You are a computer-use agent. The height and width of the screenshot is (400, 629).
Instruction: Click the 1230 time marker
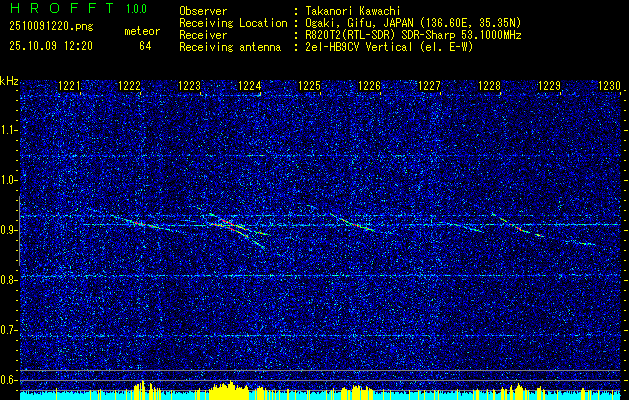point(609,86)
